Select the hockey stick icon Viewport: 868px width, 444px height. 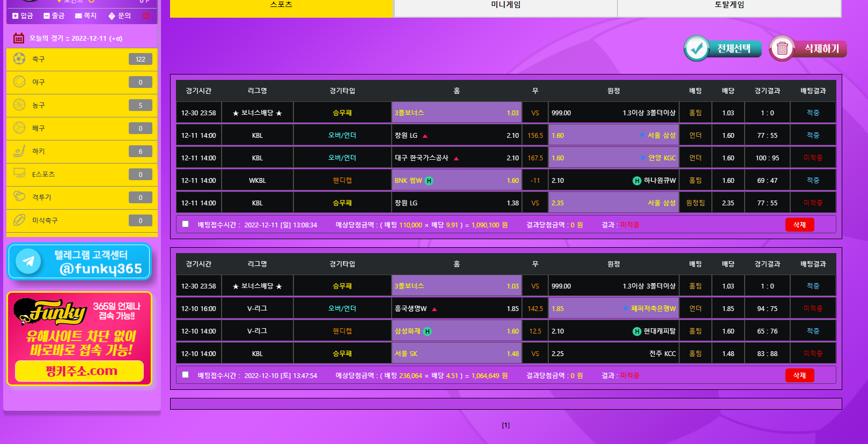point(19,151)
